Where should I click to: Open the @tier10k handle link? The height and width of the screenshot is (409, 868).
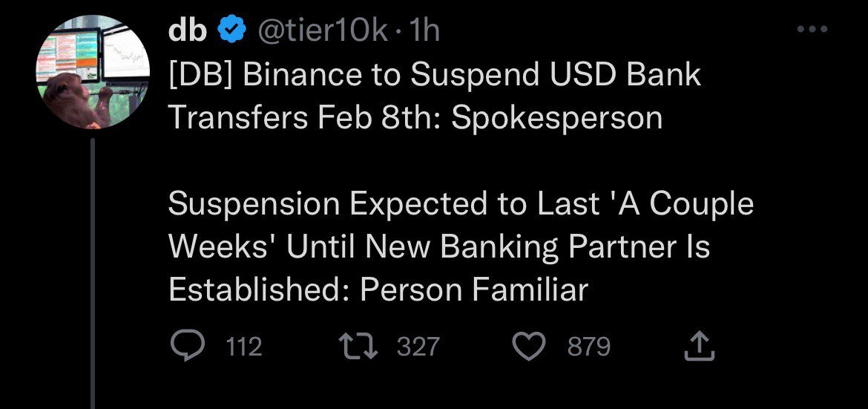pos(321,30)
